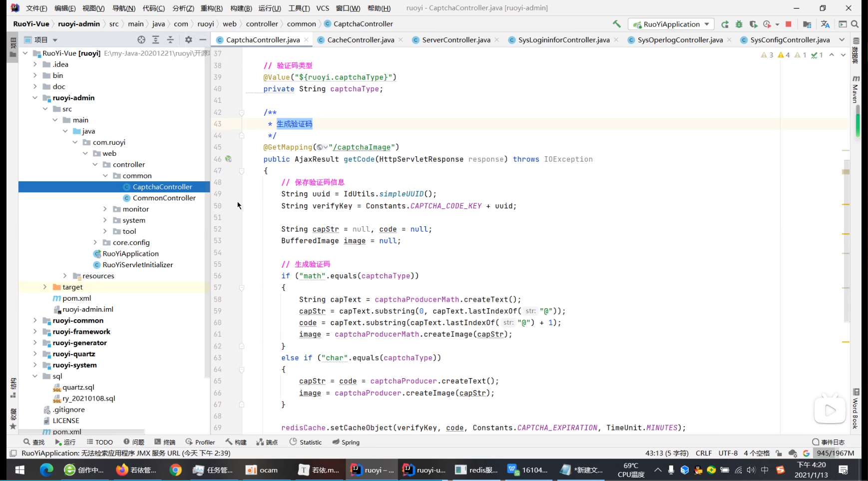Viewport: 868px width, 481px height.
Task: Click the Build project hammer icon
Action: pos(617,24)
